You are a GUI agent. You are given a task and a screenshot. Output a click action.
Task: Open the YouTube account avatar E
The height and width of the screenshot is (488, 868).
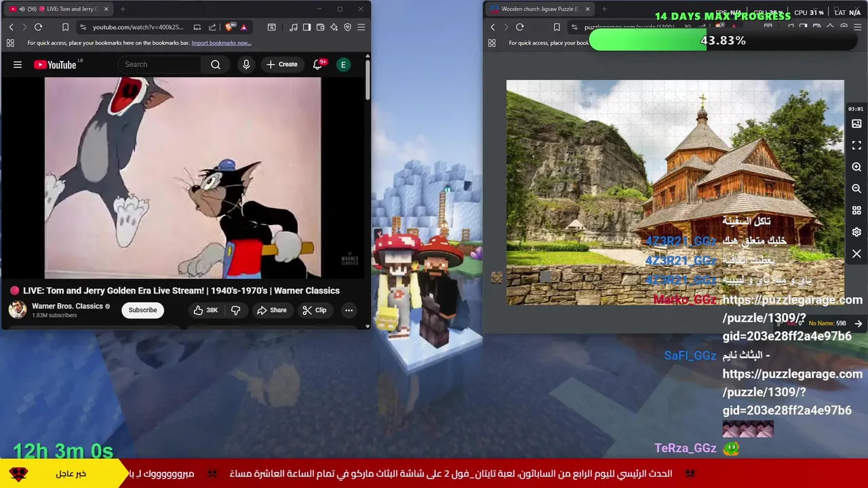click(343, 64)
